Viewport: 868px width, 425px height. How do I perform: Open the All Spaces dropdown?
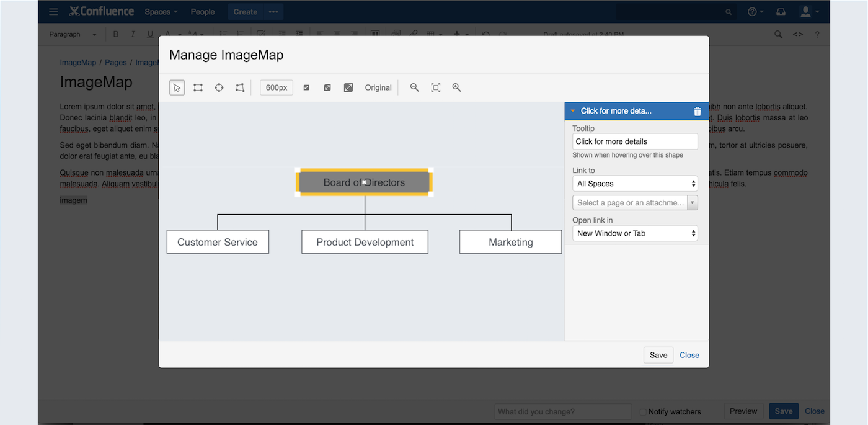coord(635,184)
